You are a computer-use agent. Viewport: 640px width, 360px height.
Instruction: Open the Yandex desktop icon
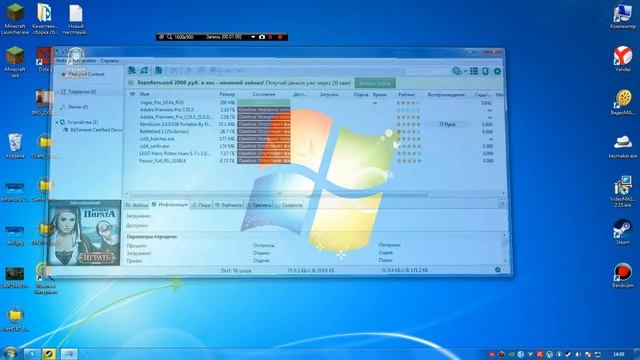tap(623, 59)
